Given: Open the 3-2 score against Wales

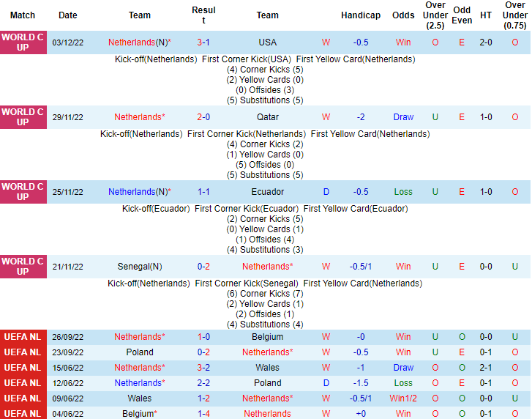Looking at the screenshot, I should pos(203,368).
